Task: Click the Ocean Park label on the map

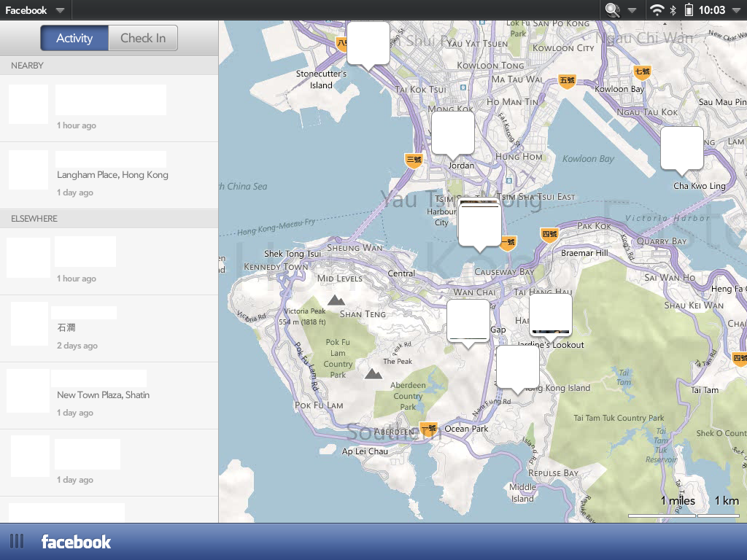Action: 466,429
